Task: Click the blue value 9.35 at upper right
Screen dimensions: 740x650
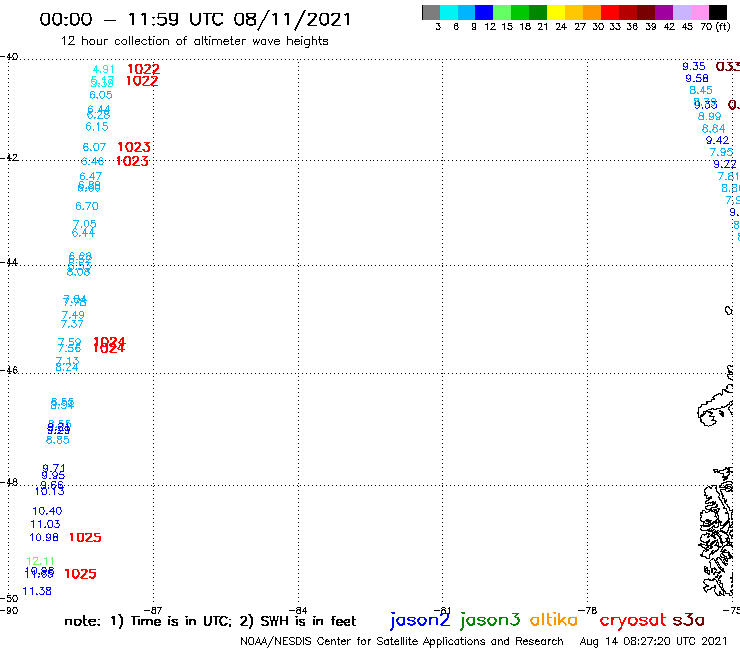Action: click(x=694, y=67)
